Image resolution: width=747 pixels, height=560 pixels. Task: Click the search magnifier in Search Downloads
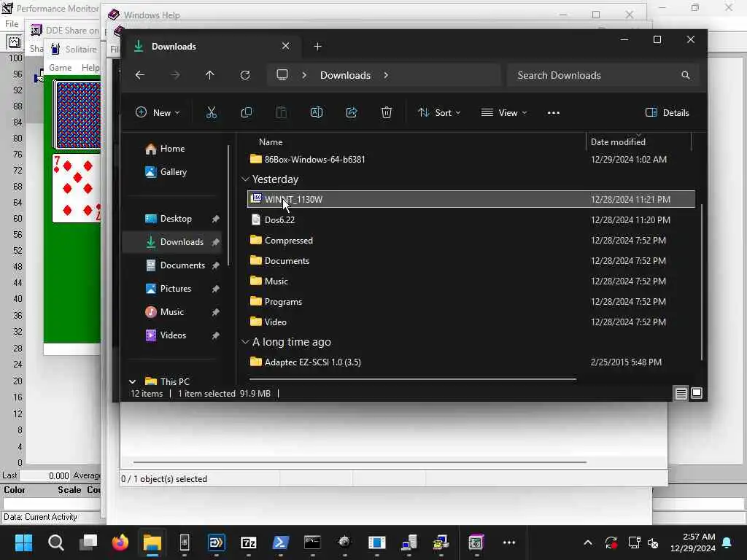pyautogui.click(x=686, y=75)
